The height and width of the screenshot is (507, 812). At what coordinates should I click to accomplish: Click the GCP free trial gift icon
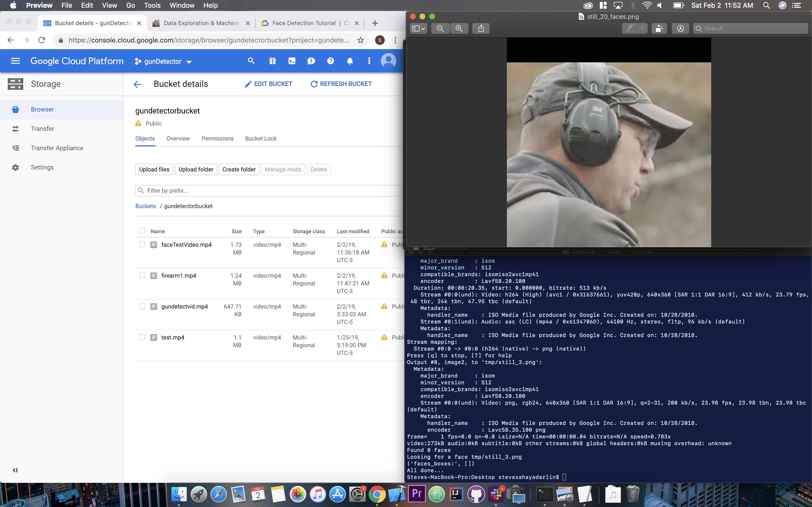tap(272, 61)
